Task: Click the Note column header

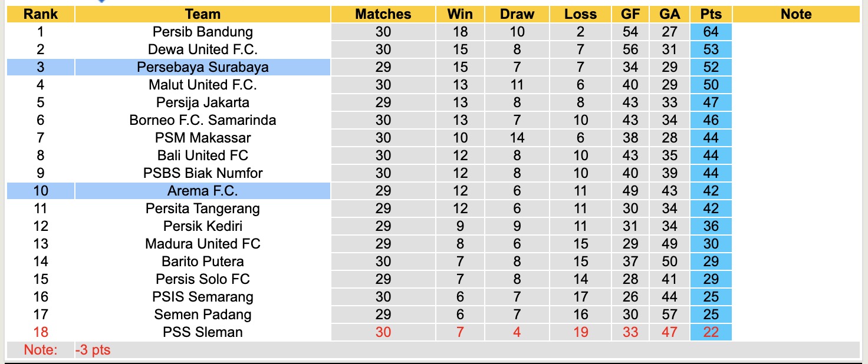Action: [x=795, y=14]
